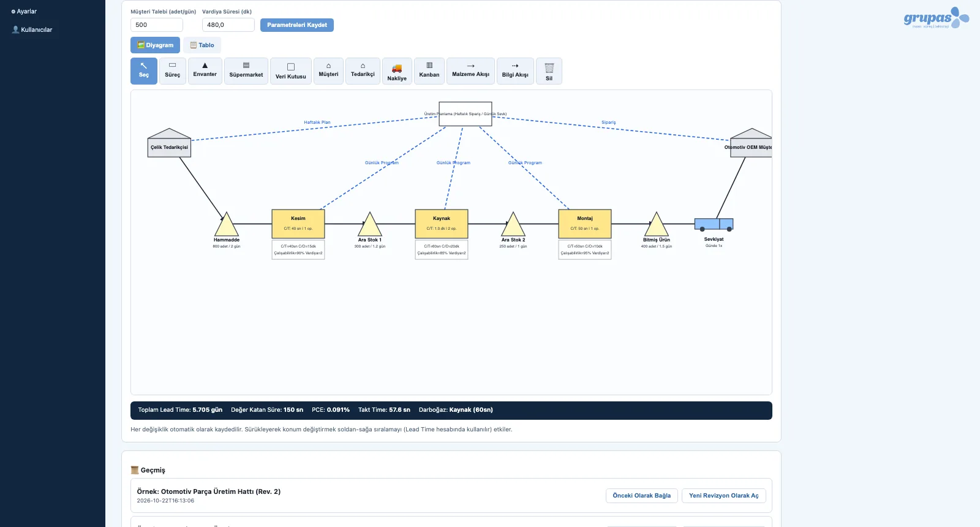This screenshot has width=980, height=527.
Task: Select the Hammadde inventory triangle
Action: 227,224
